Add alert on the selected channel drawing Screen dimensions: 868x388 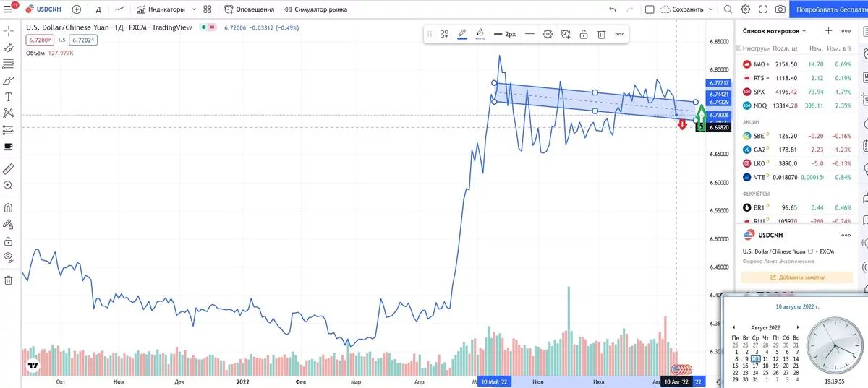coord(566,34)
